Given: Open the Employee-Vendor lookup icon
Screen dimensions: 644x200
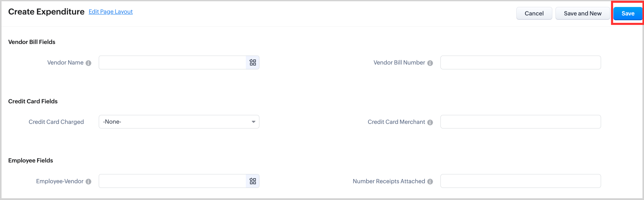Looking at the screenshot, I should point(252,181).
